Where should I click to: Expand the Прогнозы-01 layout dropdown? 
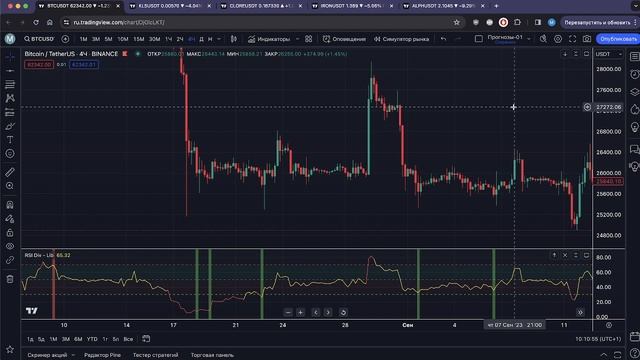tap(529, 39)
